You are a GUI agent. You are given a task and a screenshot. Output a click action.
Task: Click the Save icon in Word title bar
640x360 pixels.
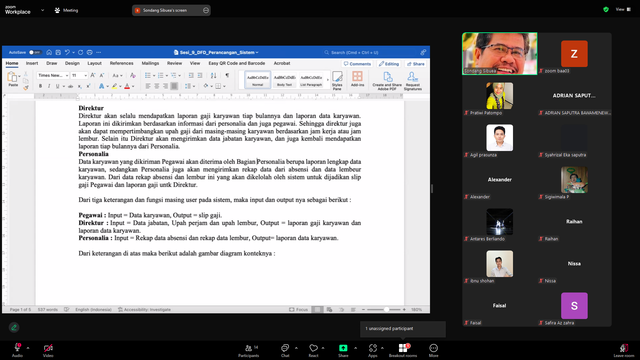58,53
